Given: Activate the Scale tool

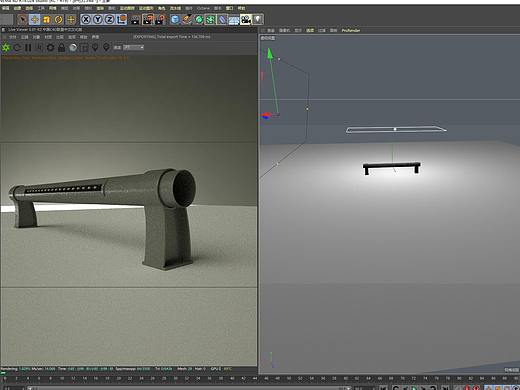Looking at the screenshot, I should tap(46, 20).
